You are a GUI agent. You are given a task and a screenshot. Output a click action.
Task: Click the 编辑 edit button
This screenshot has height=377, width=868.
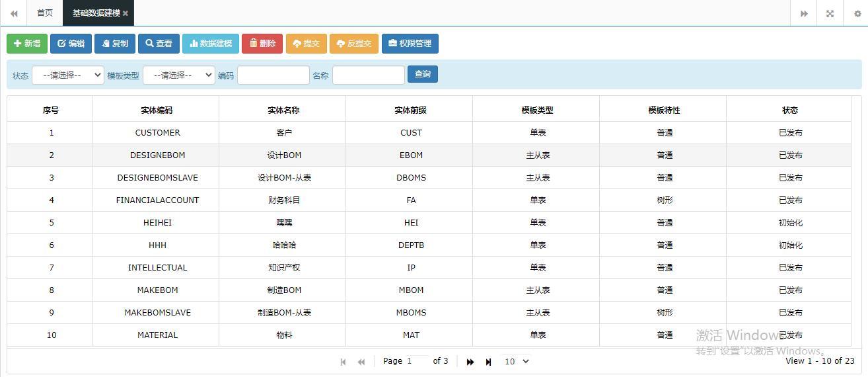click(71, 44)
